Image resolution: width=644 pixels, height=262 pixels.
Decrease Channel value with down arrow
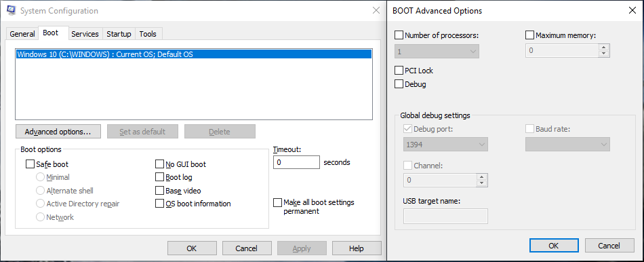pyautogui.click(x=482, y=184)
